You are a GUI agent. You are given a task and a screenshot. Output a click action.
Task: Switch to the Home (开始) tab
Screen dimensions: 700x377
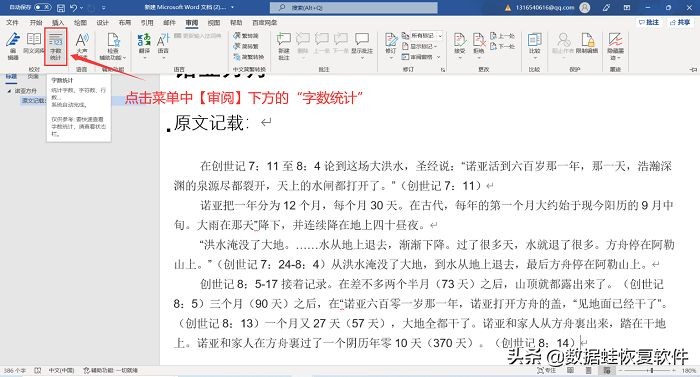click(36, 22)
